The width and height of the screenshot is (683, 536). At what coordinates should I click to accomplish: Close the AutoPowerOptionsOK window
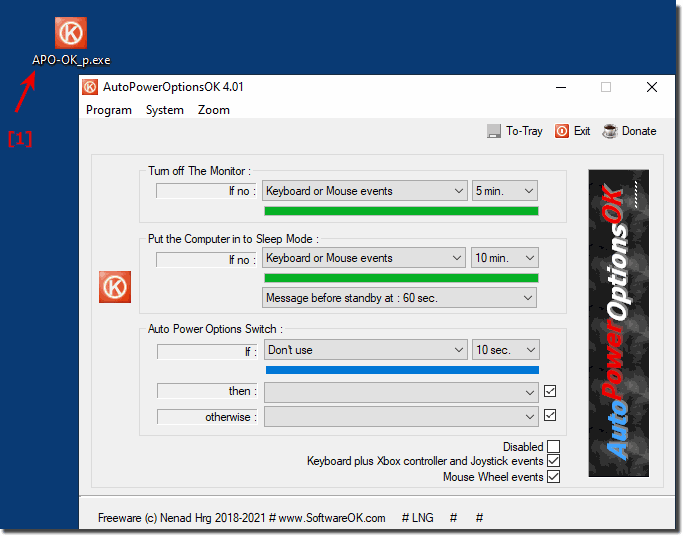point(652,88)
